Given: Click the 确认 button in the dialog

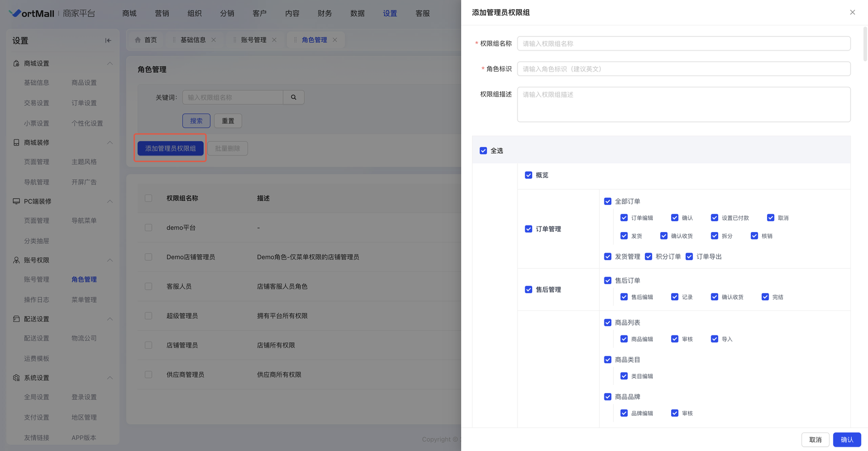Looking at the screenshot, I should [x=846, y=440].
